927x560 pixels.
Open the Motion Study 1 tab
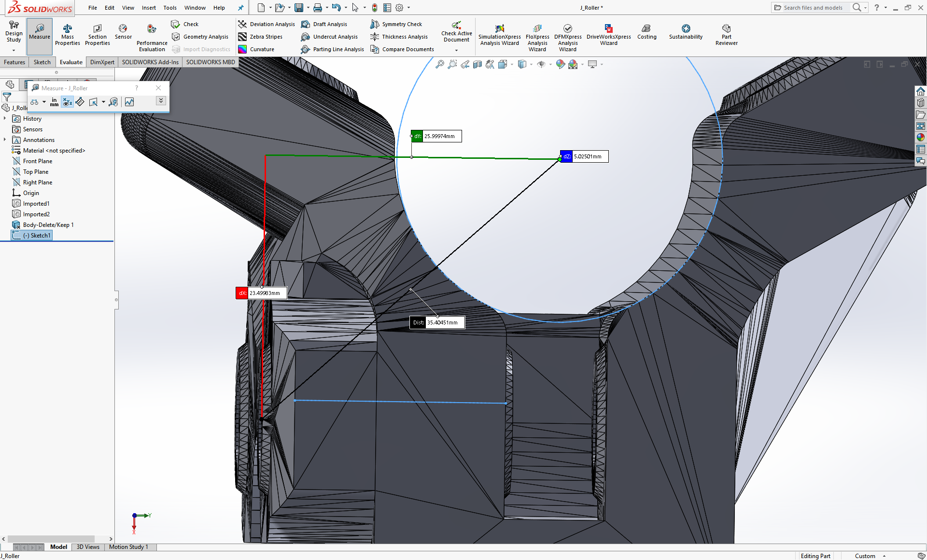128,547
